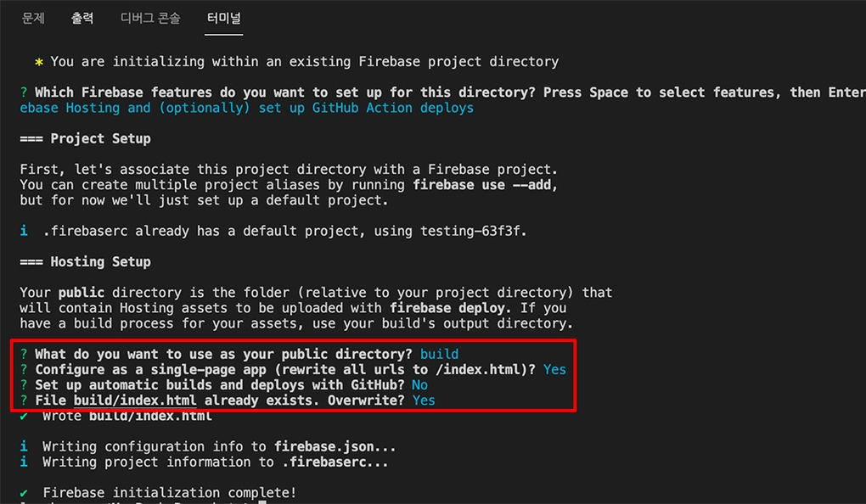This screenshot has width=866, height=504.
Task: Click the yellow asterisk warning indicator
Action: pos(37,62)
